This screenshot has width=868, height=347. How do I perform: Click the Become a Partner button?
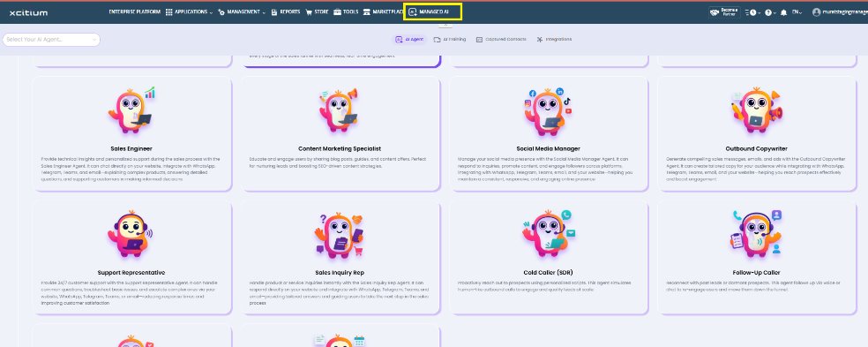724,12
